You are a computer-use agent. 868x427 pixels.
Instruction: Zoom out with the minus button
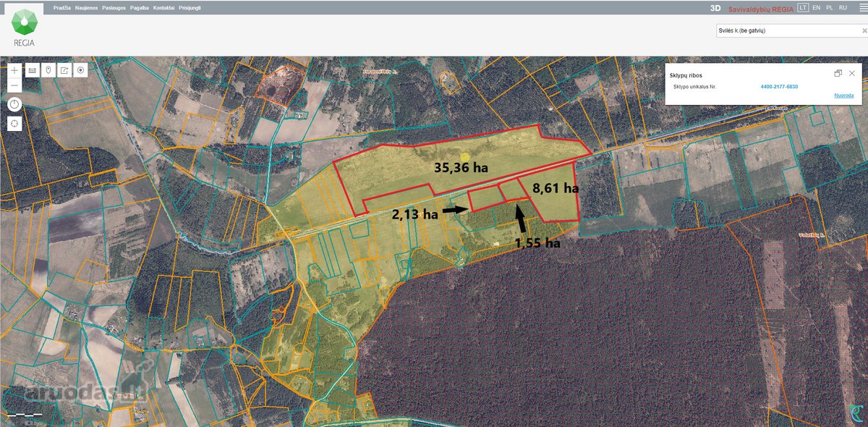[x=14, y=85]
